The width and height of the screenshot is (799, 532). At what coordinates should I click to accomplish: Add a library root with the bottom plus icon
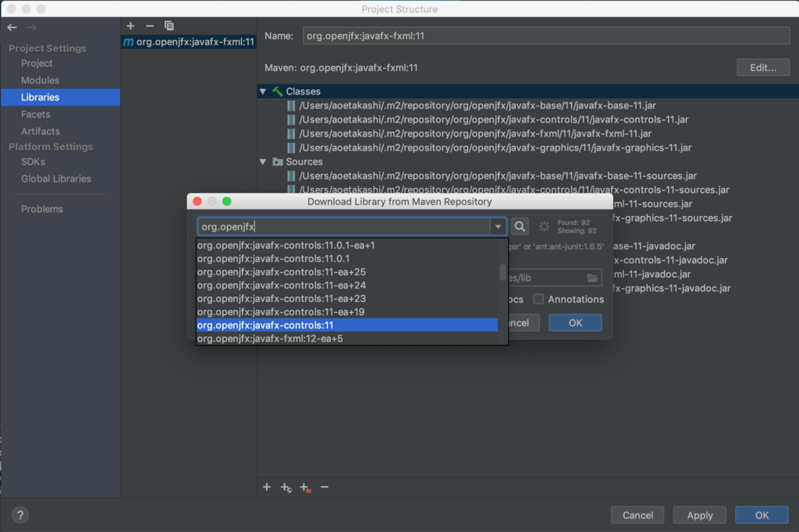coord(267,488)
